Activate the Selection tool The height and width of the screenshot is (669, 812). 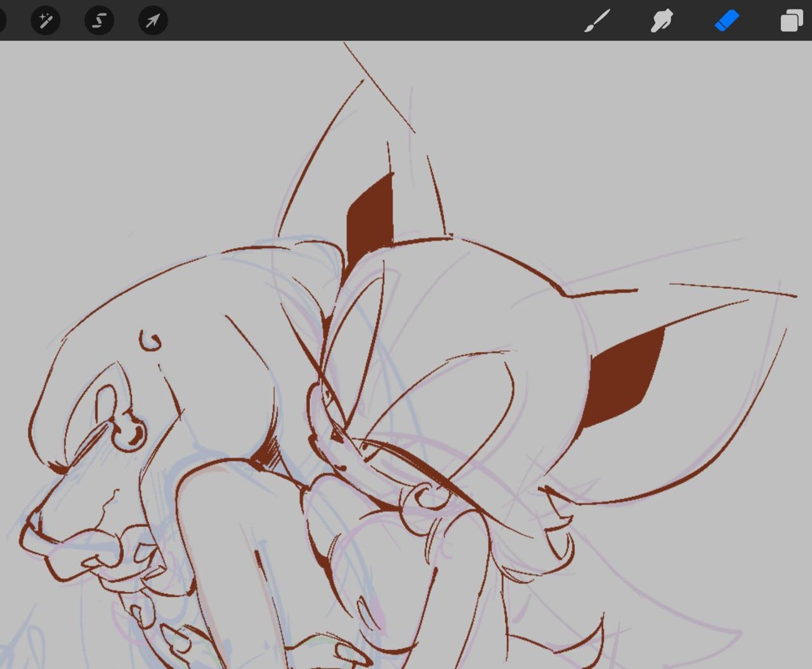pos(100,21)
